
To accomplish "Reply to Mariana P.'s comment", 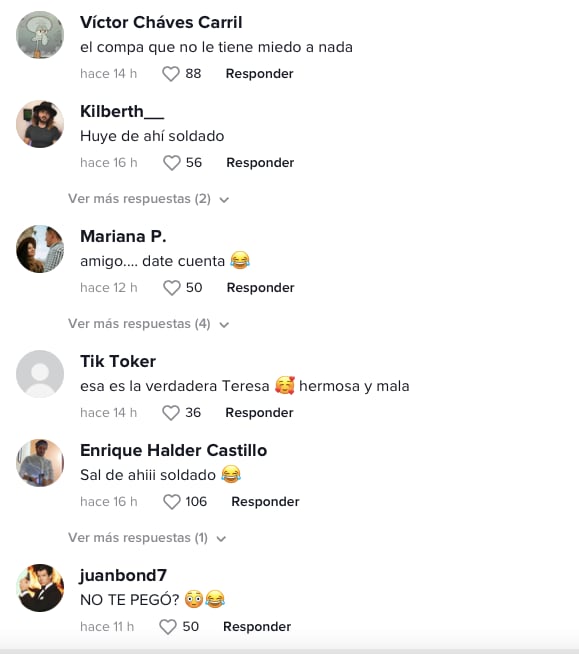I will (x=260, y=288).
